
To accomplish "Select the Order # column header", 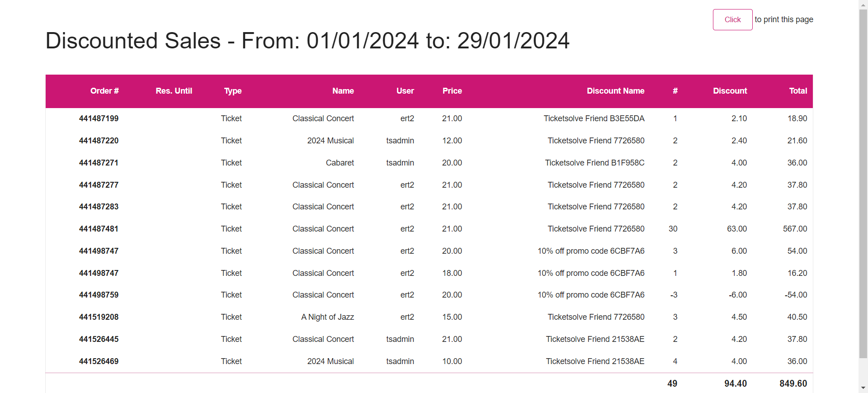I will click(104, 91).
